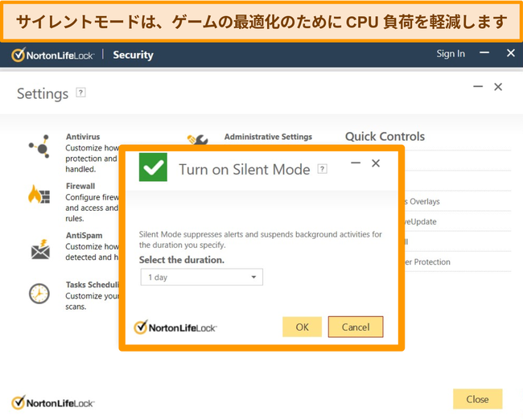
Task: Click NortonLifeLock logo in title bar
Action: (x=52, y=55)
